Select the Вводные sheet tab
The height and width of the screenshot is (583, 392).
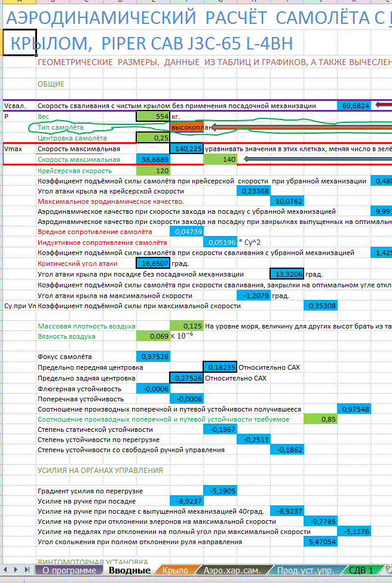pyautogui.click(x=130, y=570)
